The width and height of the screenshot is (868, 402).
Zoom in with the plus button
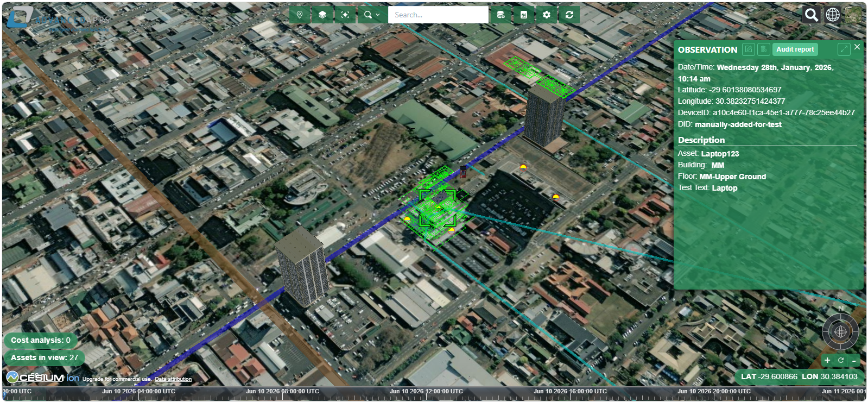point(827,360)
